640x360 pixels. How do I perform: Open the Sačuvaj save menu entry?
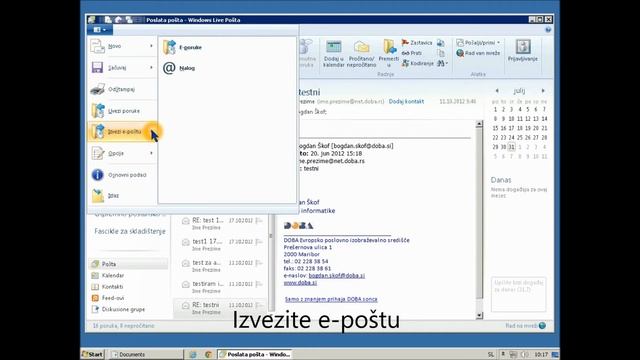click(122, 68)
